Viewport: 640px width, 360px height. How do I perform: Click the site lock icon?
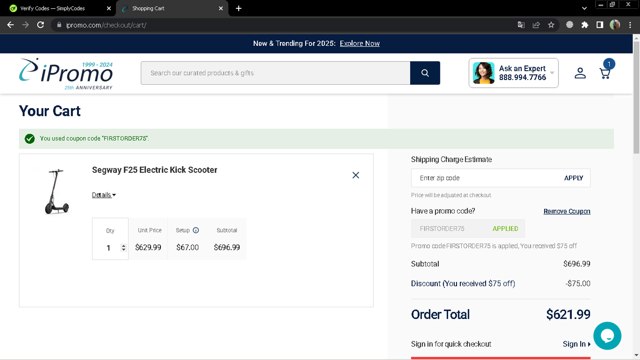[x=59, y=25]
